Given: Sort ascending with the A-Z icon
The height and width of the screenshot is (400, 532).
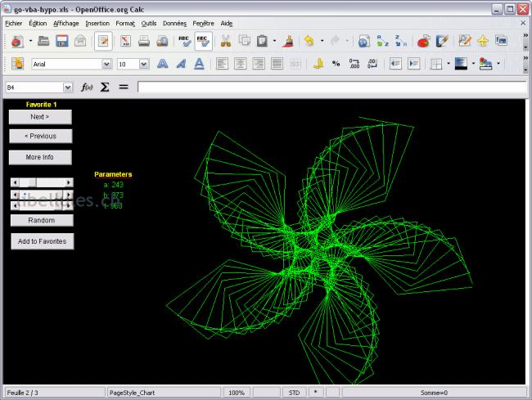Looking at the screenshot, I should 382,41.
